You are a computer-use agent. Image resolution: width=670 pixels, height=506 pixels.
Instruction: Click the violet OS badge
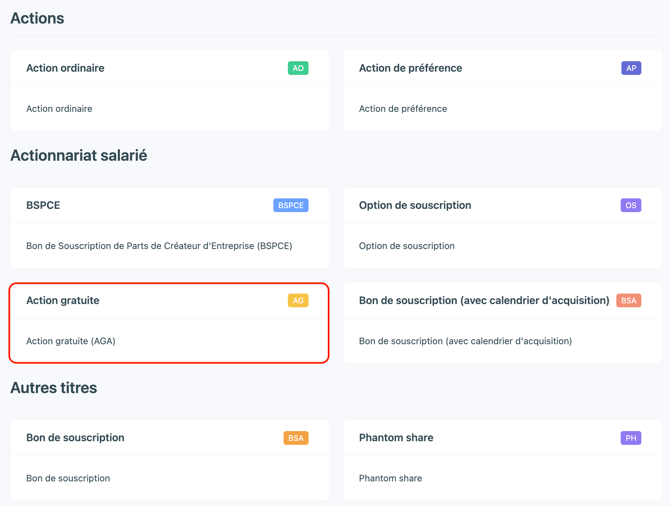pos(631,205)
